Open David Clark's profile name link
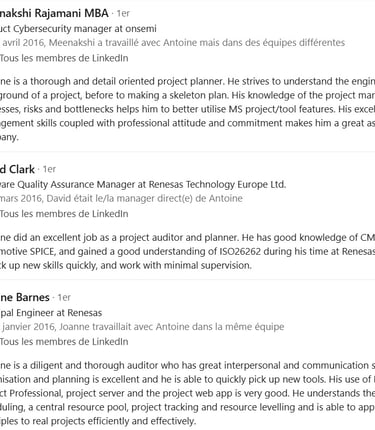 pyautogui.click(x=17, y=169)
